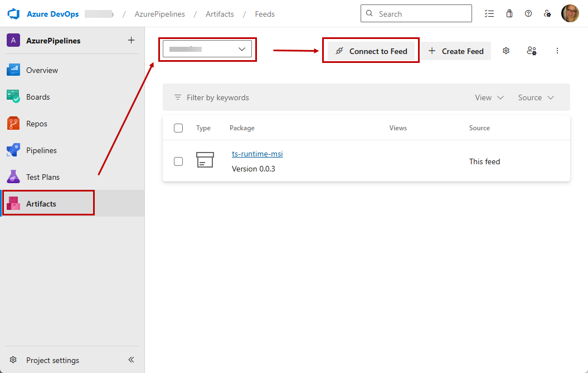Open feed permissions people icon
Screen dimensions: 588x373
(x=532, y=51)
